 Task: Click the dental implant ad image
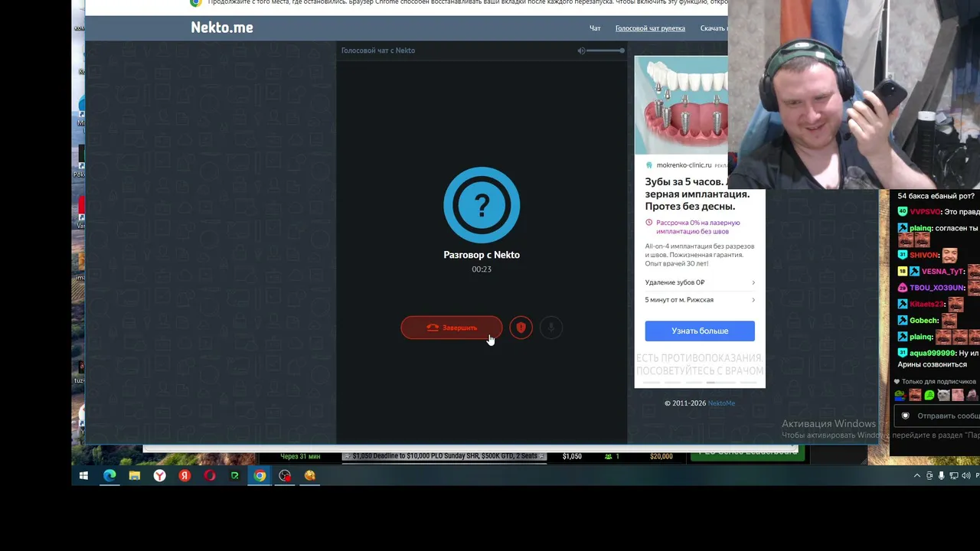coord(681,106)
